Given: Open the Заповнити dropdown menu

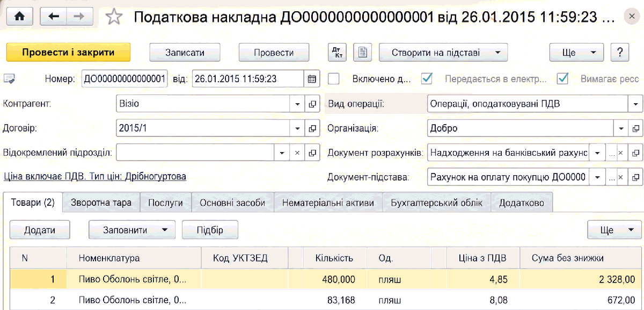Looking at the screenshot, I should coord(131,229).
